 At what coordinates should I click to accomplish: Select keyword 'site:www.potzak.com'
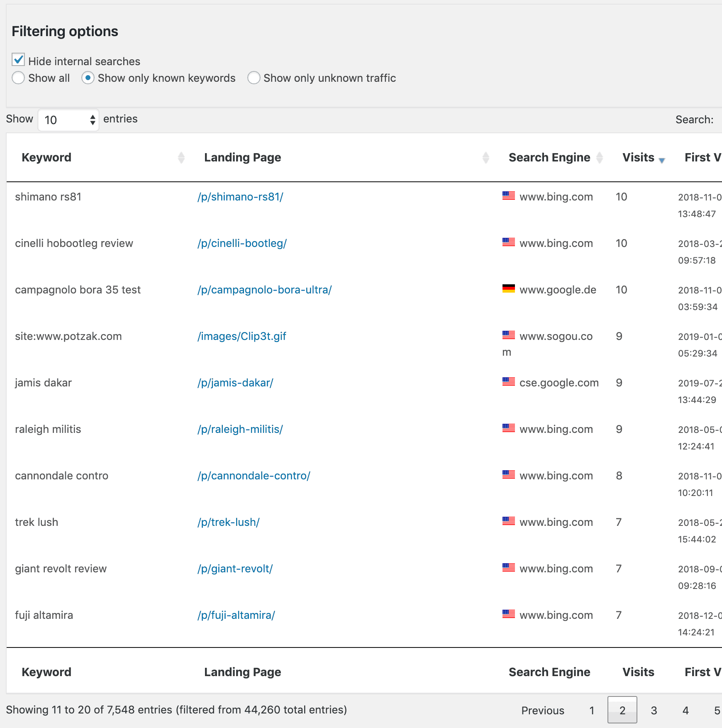[68, 336]
